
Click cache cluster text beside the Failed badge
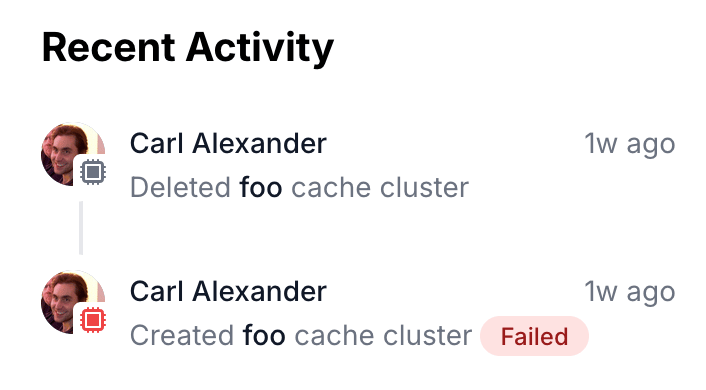tap(383, 336)
